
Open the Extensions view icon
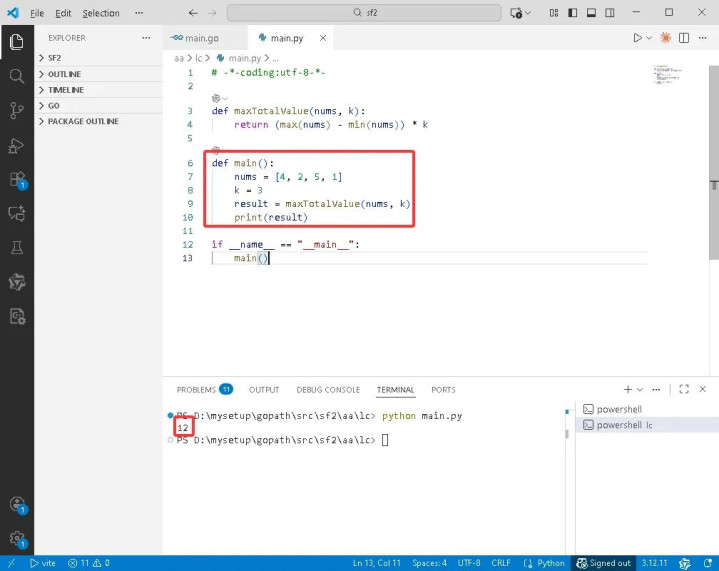pyautogui.click(x=16, y=180)
